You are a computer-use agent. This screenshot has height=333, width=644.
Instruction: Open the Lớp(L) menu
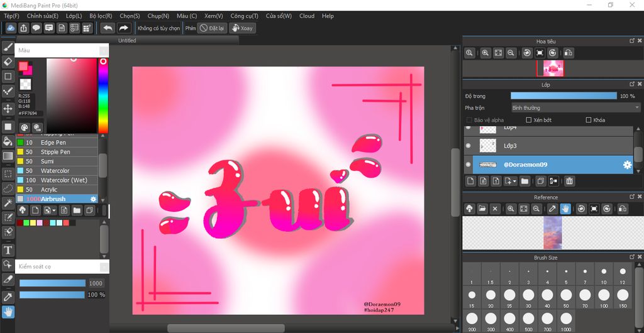(x=74, y=16)
